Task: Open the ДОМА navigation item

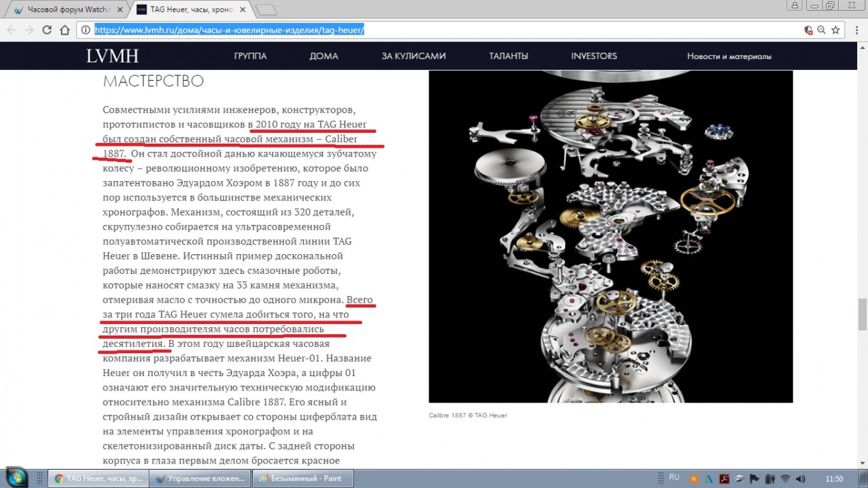Action: [323, 56]
